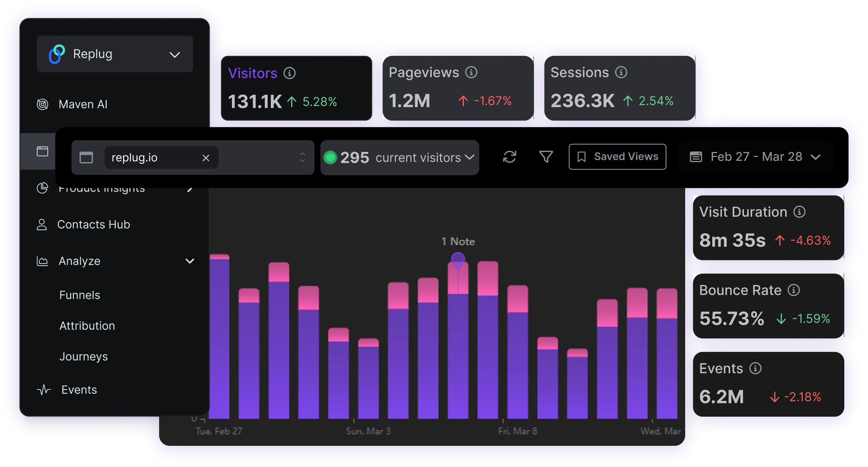868x467 pixels.
Task: Click the Replug logo icon
Action: [57, 54]
